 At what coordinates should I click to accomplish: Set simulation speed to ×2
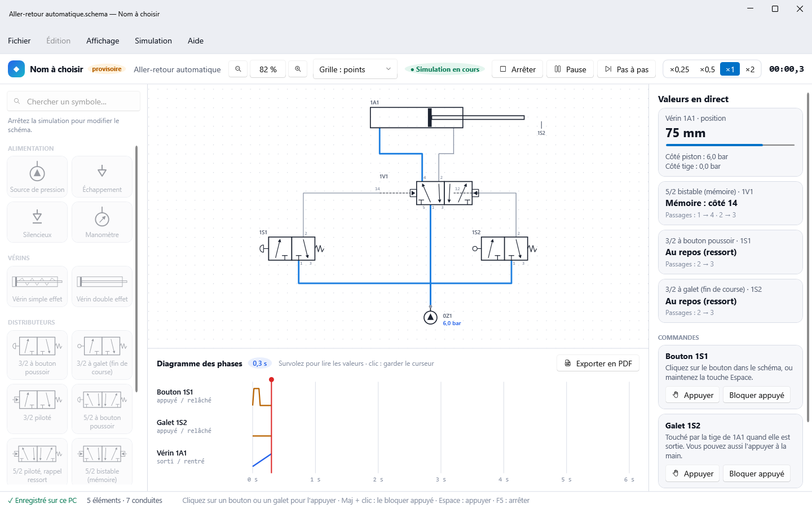click(750, 69)
